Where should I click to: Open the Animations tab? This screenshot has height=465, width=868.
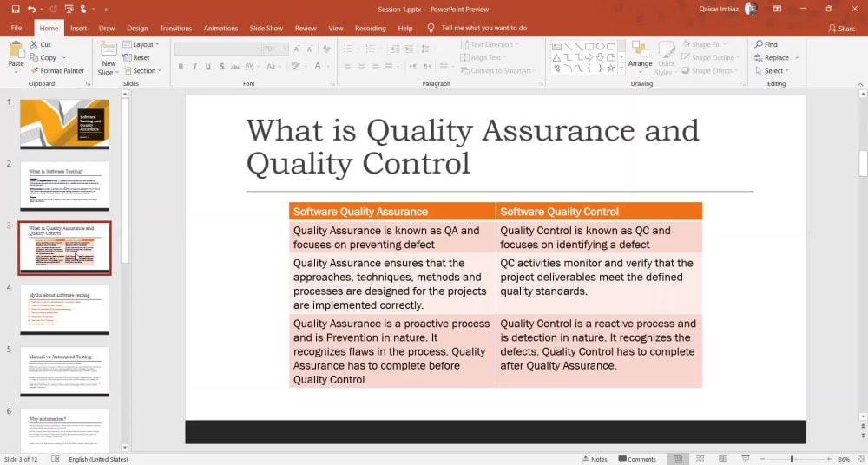221,28
